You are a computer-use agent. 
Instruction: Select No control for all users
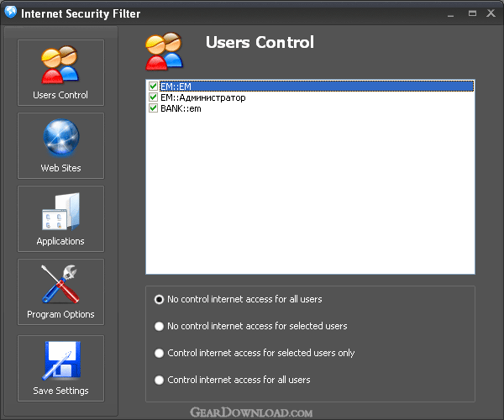[159, 300]
